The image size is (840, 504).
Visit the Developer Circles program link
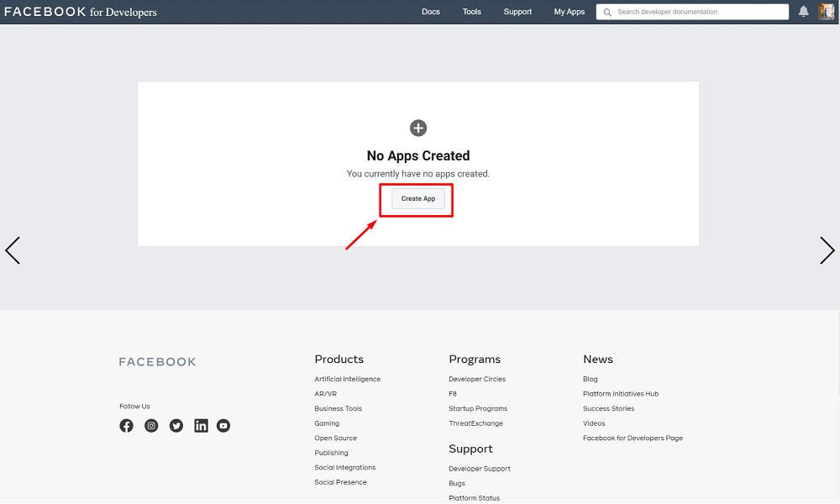click(477, 380)
